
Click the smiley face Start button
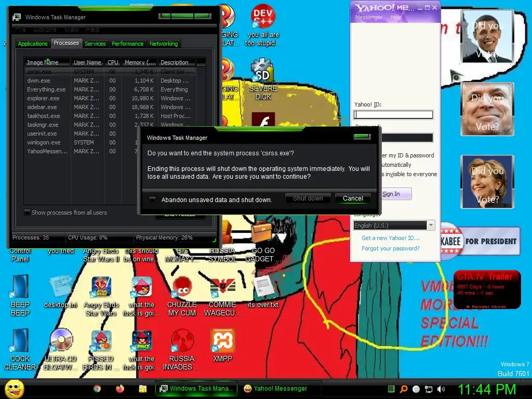14,389
